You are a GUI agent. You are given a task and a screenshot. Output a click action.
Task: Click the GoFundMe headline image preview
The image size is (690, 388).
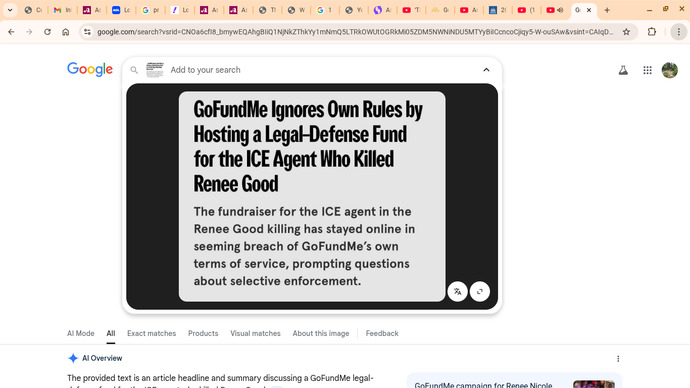312,196
